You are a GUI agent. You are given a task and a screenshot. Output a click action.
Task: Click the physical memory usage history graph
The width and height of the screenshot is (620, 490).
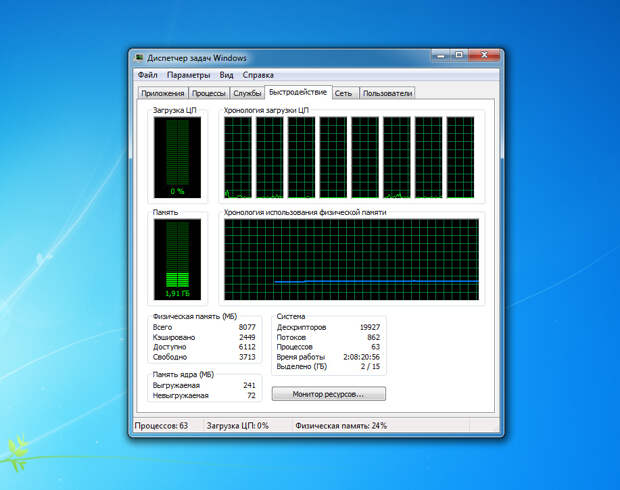[x=352, y=259]
